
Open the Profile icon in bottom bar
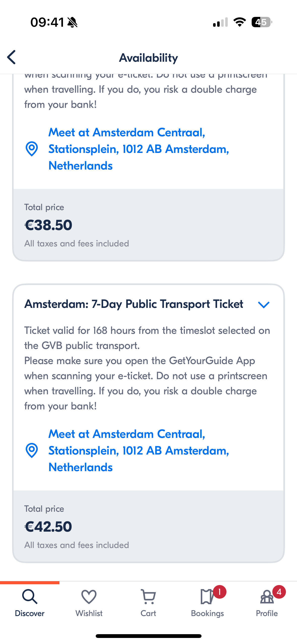(x=267, y=597)
